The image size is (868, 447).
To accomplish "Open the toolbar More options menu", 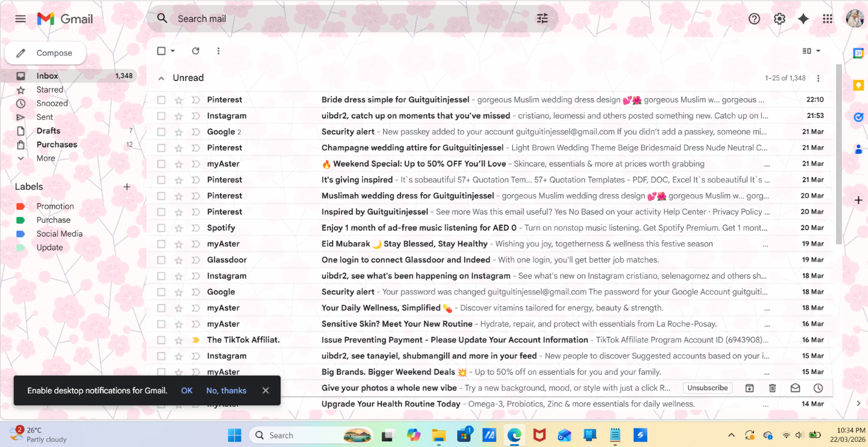I will pos(218,51).
